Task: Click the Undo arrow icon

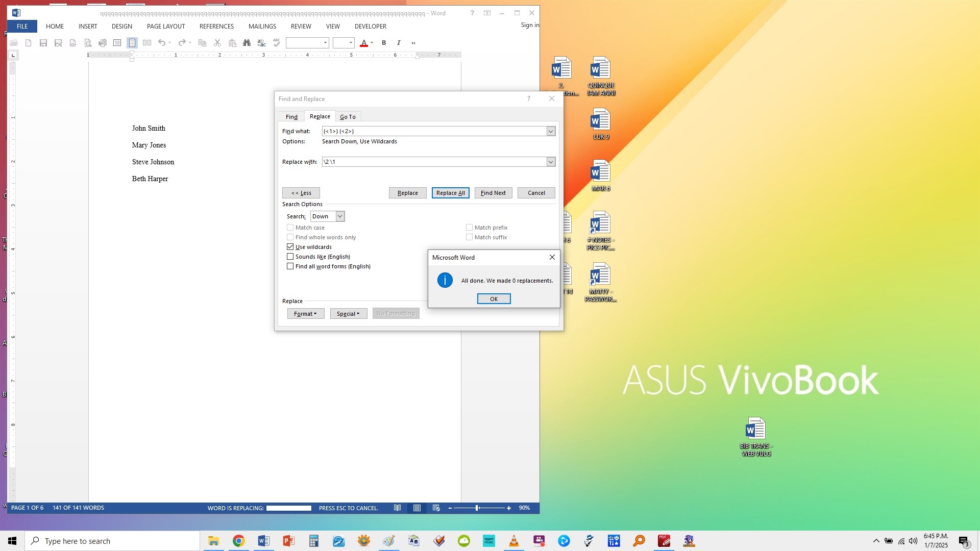Action: point(162,43)
